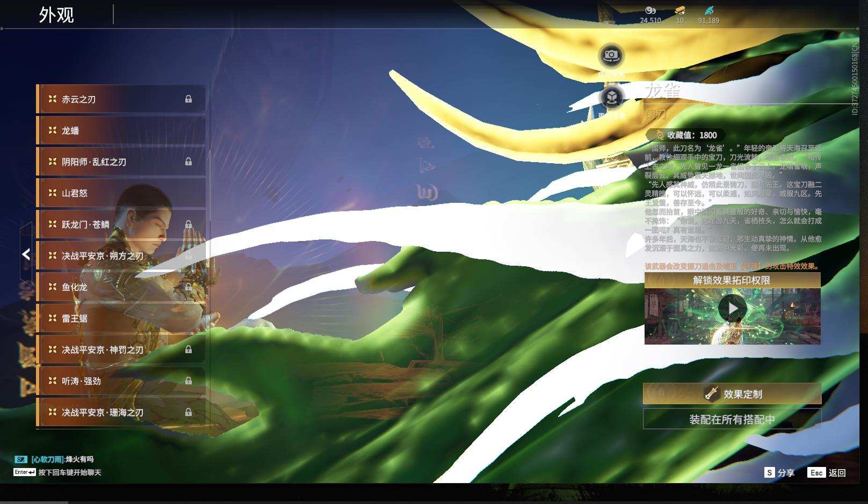Open chat message from 心软刀雨
This screenshot has width=868, height=504.
(62, 459)
